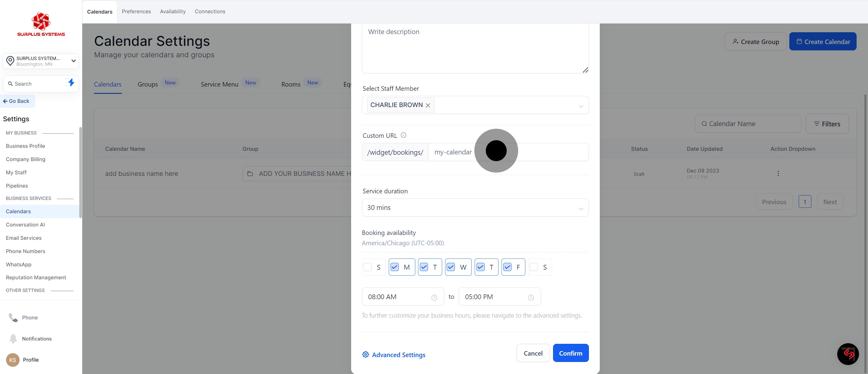Open the Surplus Systems location switcher

click(41, 61)
